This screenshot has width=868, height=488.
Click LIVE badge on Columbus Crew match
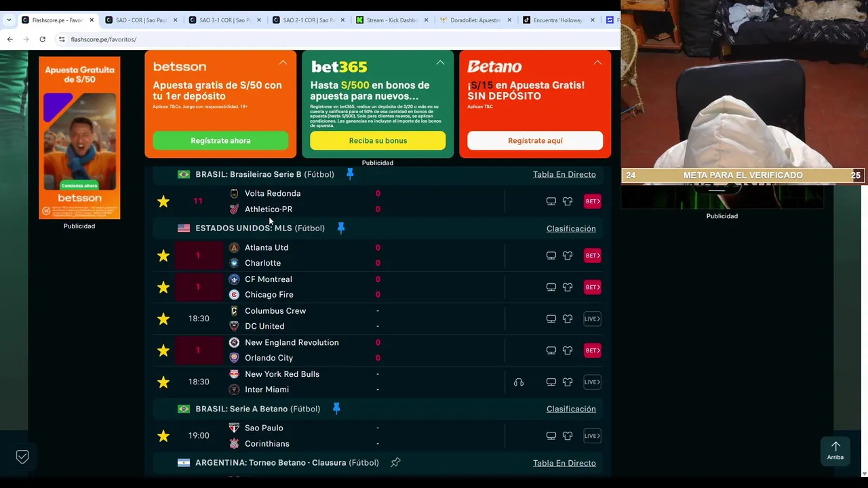tap(593, 319)
